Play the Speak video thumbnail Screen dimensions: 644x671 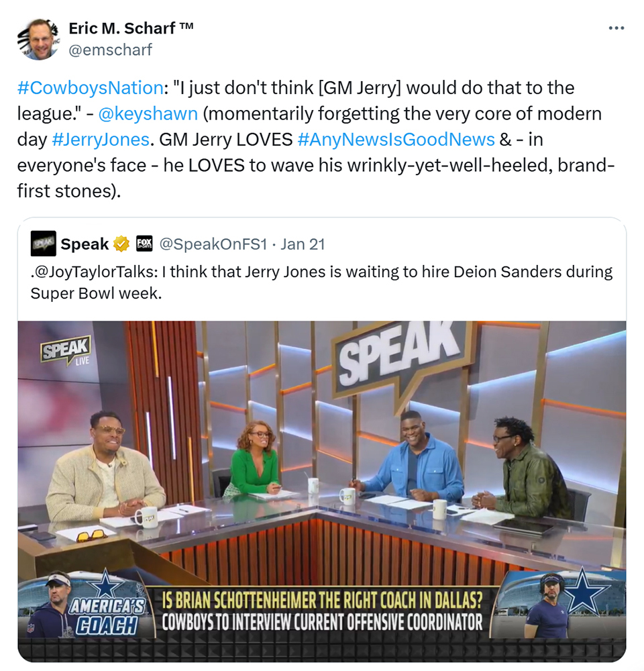322,491
